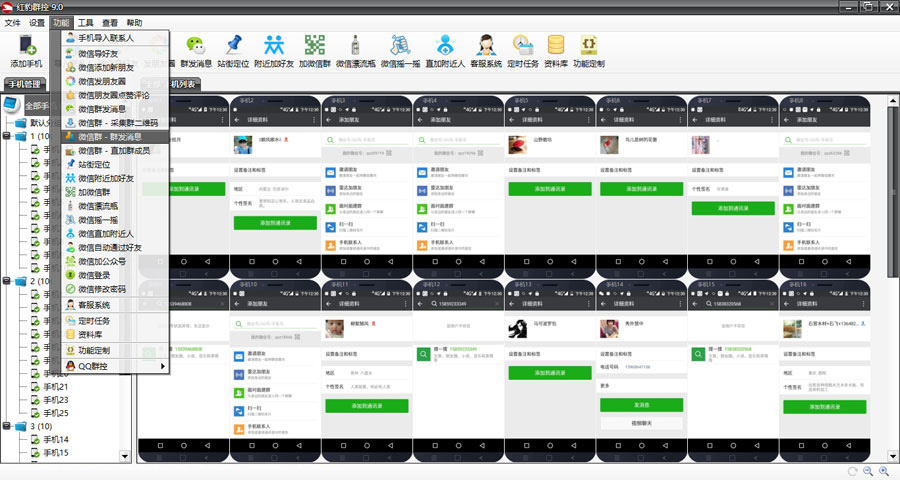Click the zoom in magnifier icon

[x=884, y=471]
